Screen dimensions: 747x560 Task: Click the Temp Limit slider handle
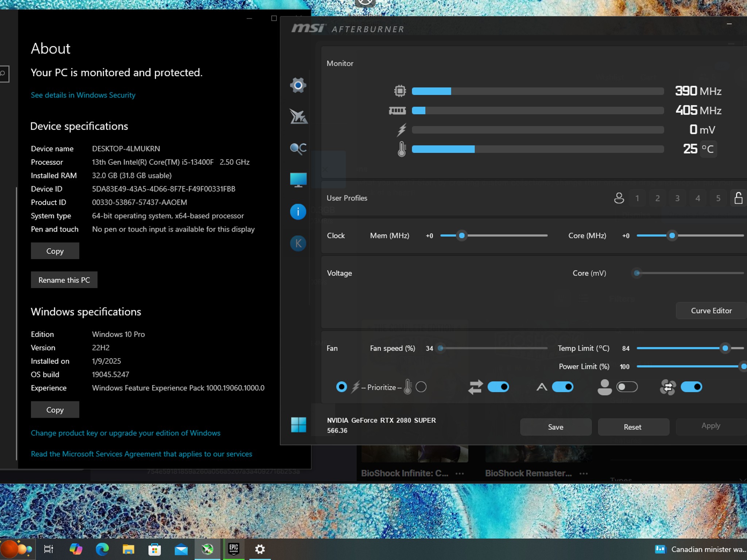point(725,348)
